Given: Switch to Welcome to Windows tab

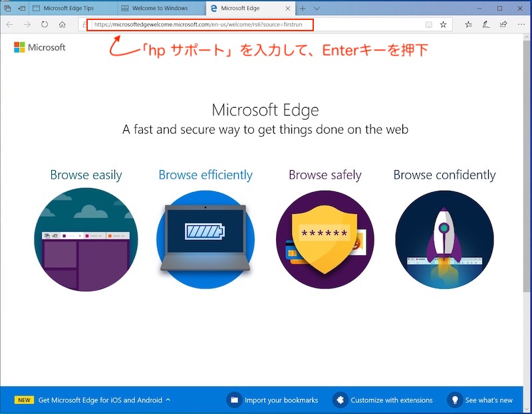Looking at the screenshot, I should (162, 8).
